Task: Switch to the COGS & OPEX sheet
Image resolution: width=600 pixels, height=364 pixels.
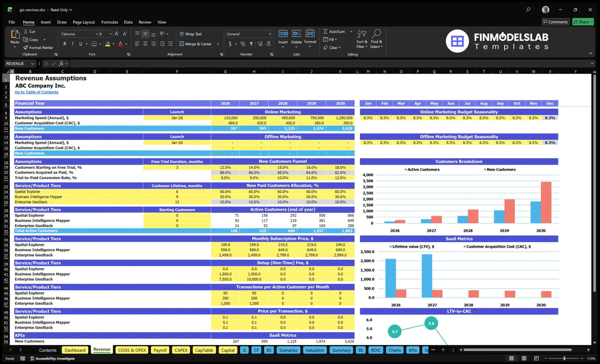Action: pyautogui.click(x=131, y=350)
